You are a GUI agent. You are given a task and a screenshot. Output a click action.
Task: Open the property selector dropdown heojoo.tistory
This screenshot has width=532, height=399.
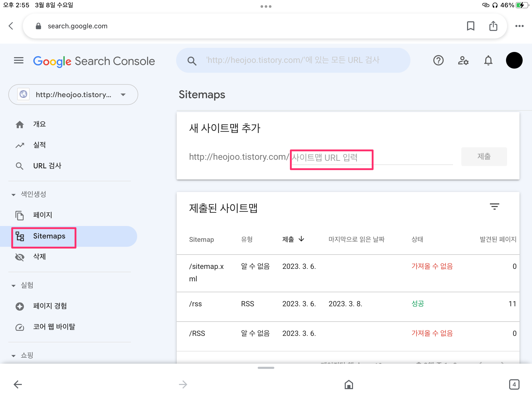click(x=73, y=95)
